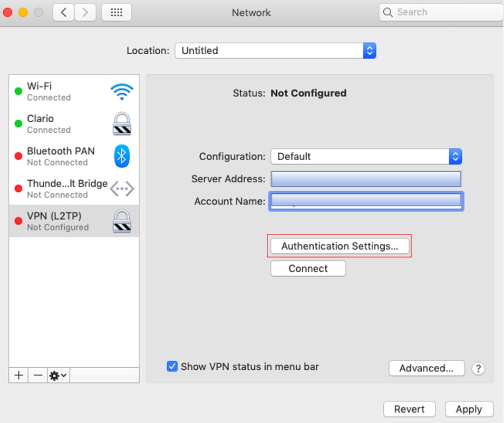Go back using the back arrow
504x423 pixels.
64,13
